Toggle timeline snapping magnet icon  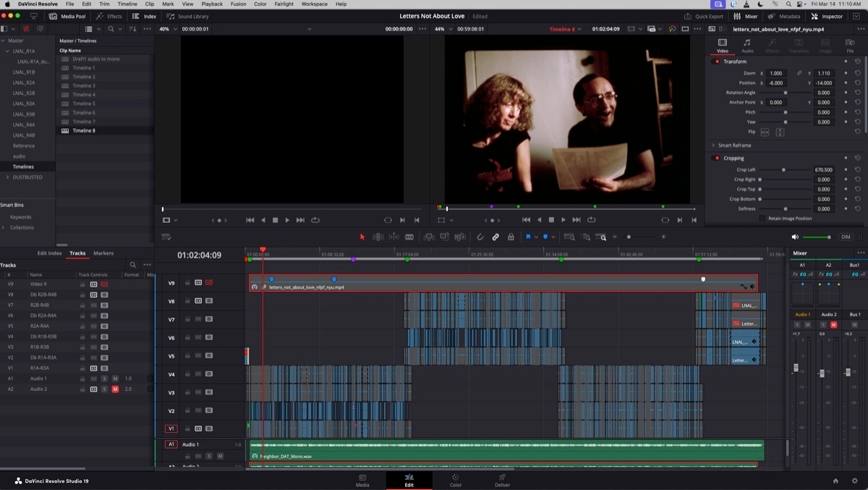[x=480, y=237]
